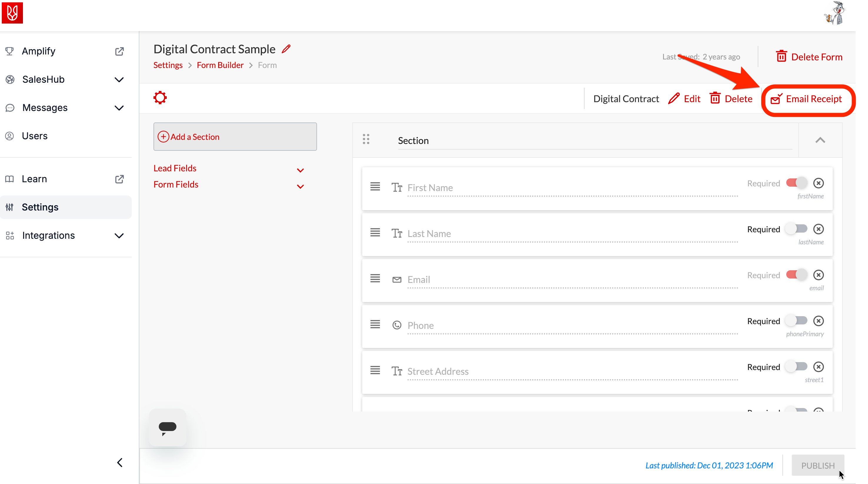Click the Email Receipt button

(x=807, y=99)
